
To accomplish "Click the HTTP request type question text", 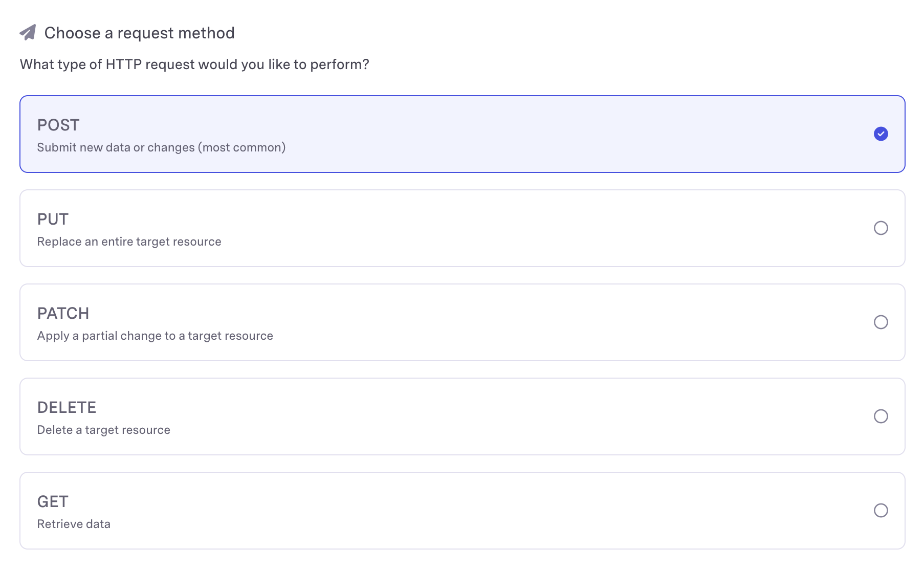I will pos(194,64).
